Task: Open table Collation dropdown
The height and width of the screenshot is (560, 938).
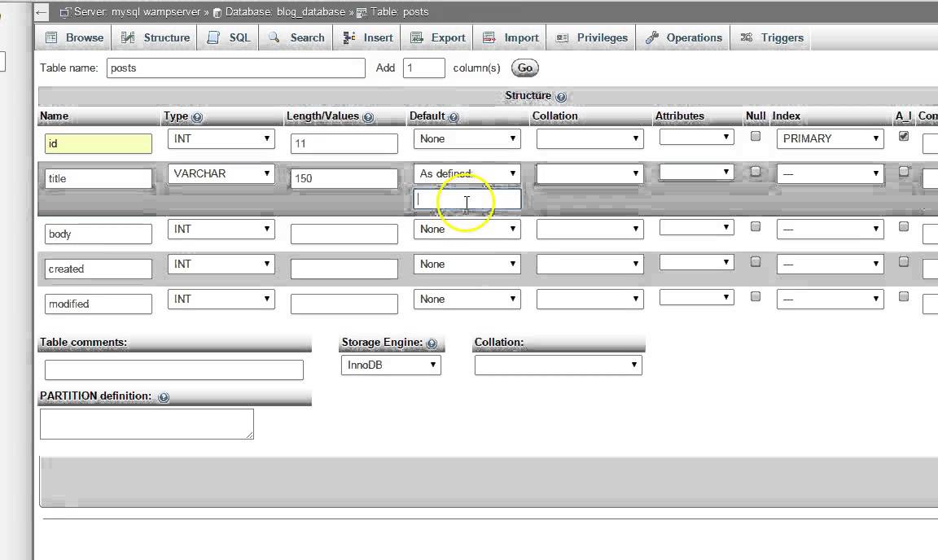Action: click(x=558, y=365)
